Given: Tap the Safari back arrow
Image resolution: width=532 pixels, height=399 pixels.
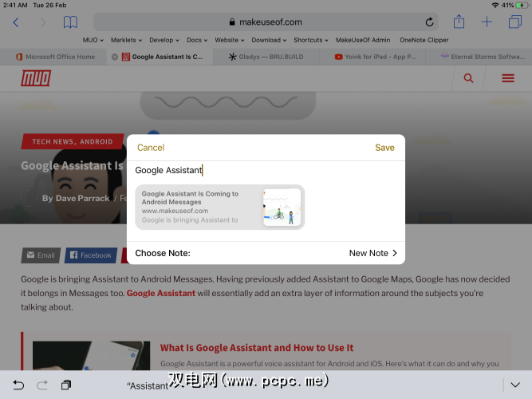Looking at the screenshot, I should coord(16,22).
